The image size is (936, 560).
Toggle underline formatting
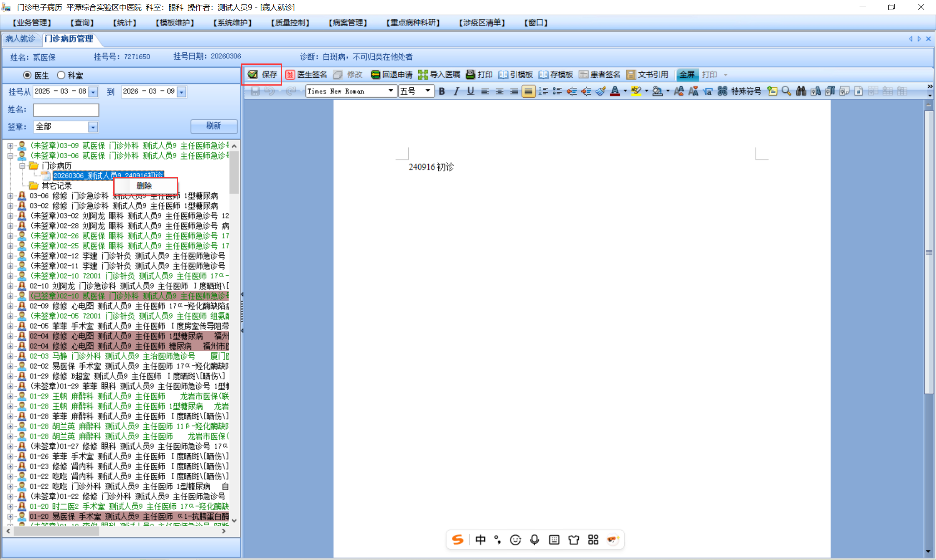tap(471, 91)
